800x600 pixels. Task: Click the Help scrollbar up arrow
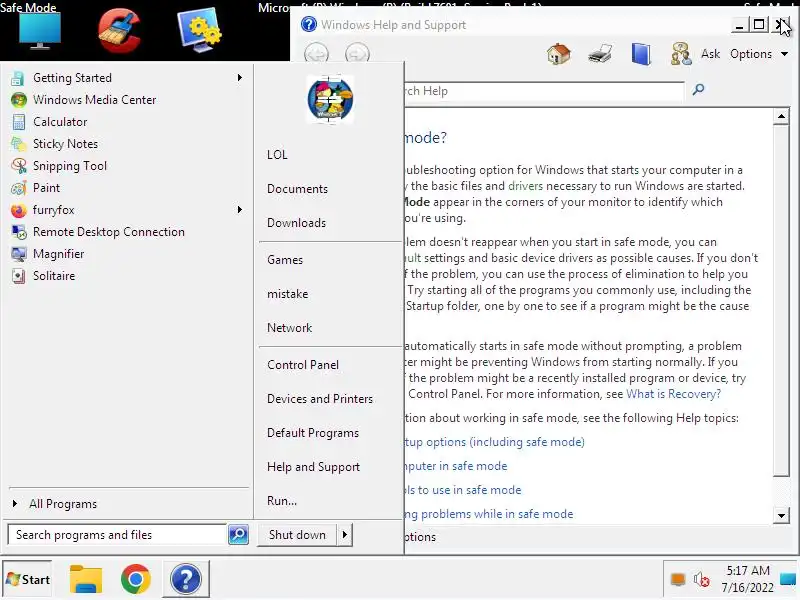[x=781, y=116]
